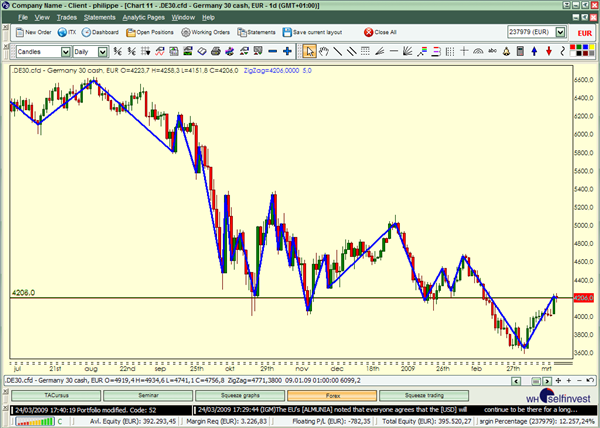Open the calculator tool
This screenshot has width=600, height=428.
tap(520, 51)
